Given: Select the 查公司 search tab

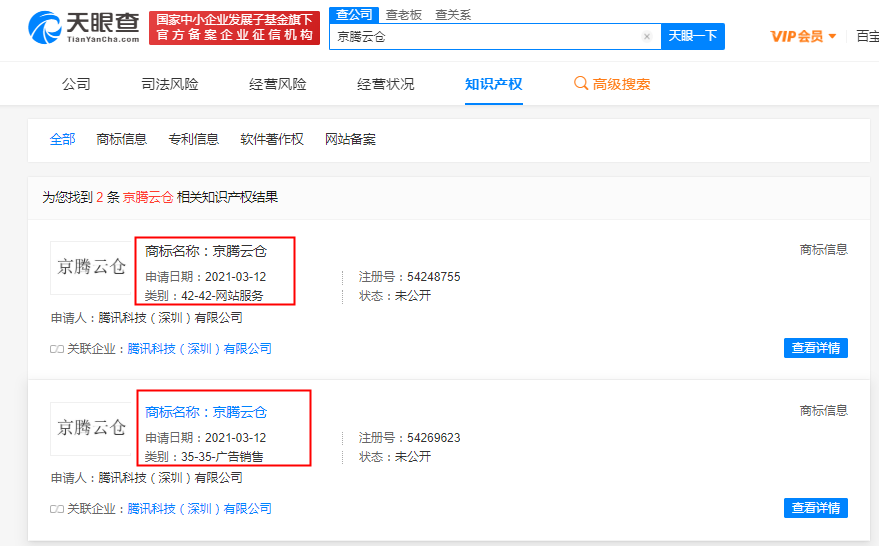Looking at the screenshot, I should [354, 15].
